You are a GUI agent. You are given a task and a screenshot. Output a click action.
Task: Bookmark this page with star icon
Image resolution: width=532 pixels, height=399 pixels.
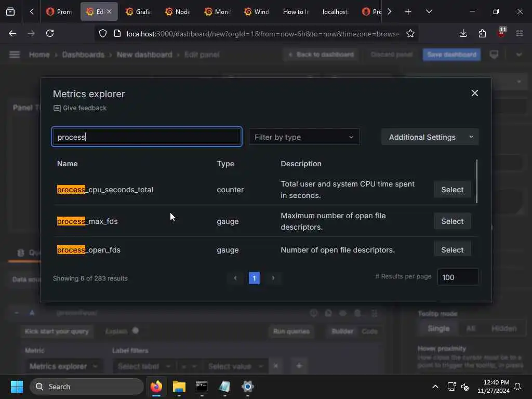tap(410, 34)
